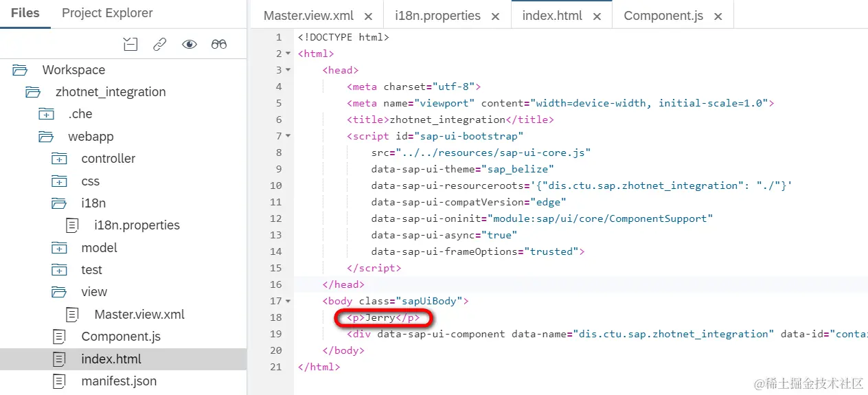Screen dimensions: 868x395
Task: Click the meta charset utf-8 line
Action: click(x=414, y=87)
